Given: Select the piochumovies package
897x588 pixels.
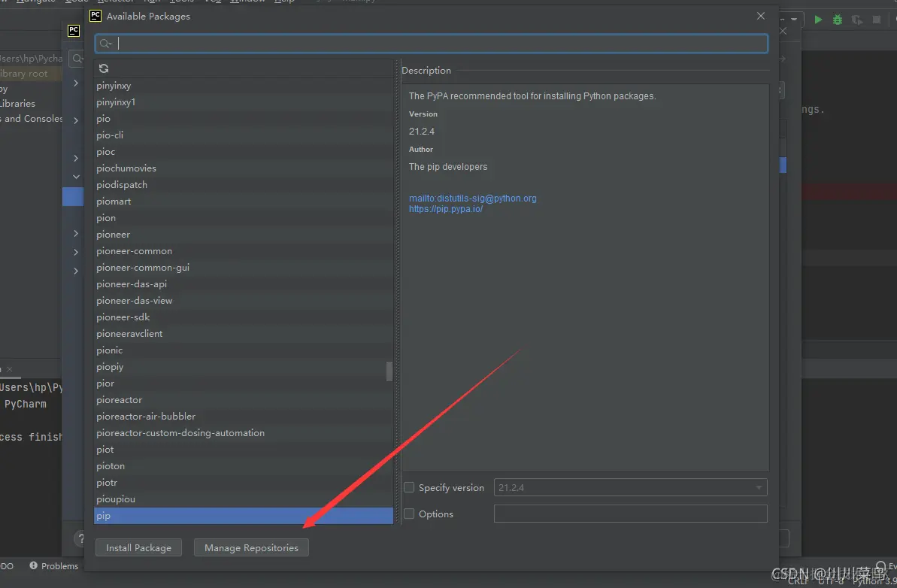Looking at the screenshot, I should (244, 168).
